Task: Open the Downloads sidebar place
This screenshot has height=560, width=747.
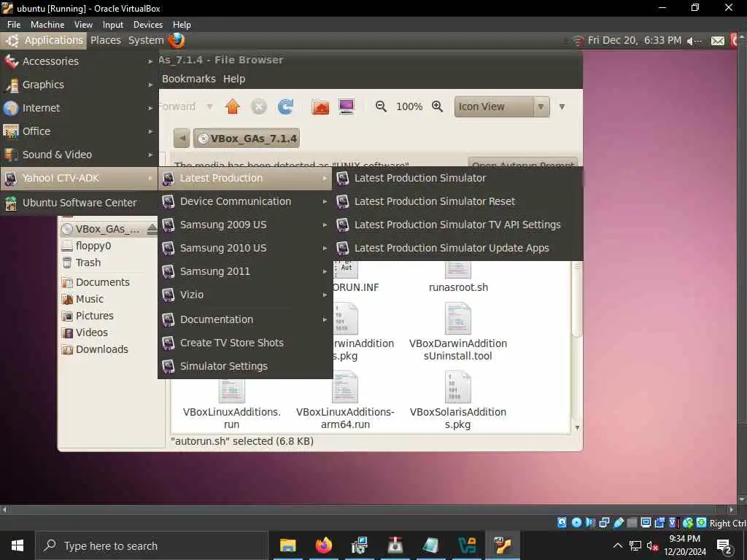Action: pyautogui.click(x=102, y=349)
